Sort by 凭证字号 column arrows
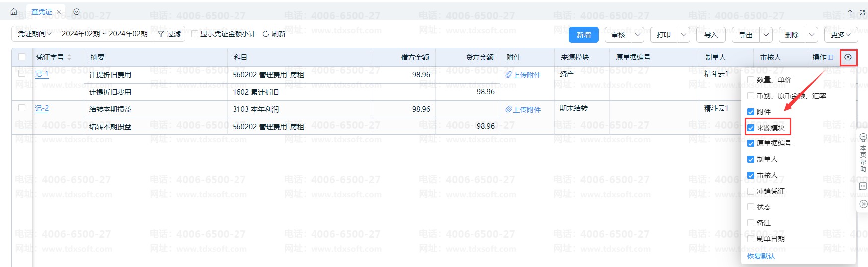The width and height of the screenshot is (868, 267). pos(69,57)
